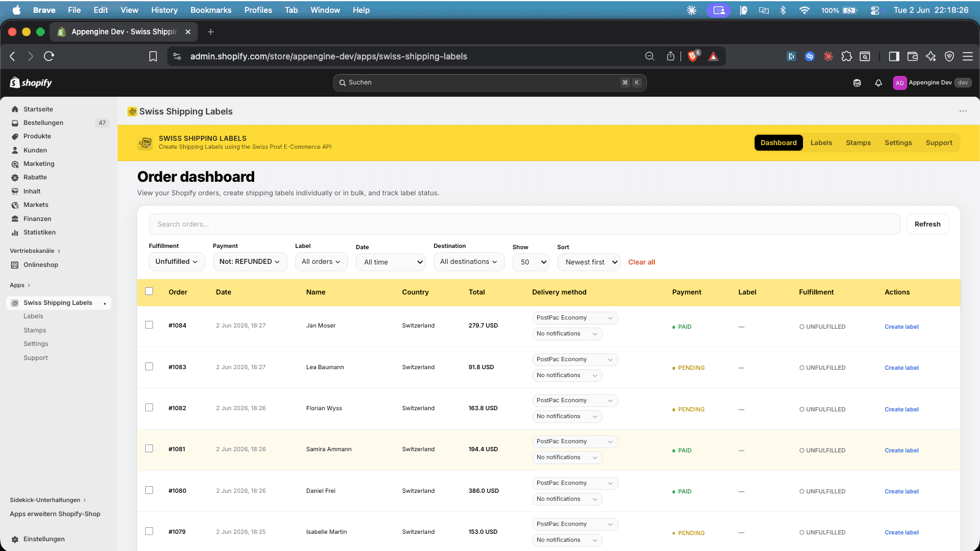Switch to the Stamps tab in yellow banner
The image size is (980, 551).
click(x=858, y=143)
